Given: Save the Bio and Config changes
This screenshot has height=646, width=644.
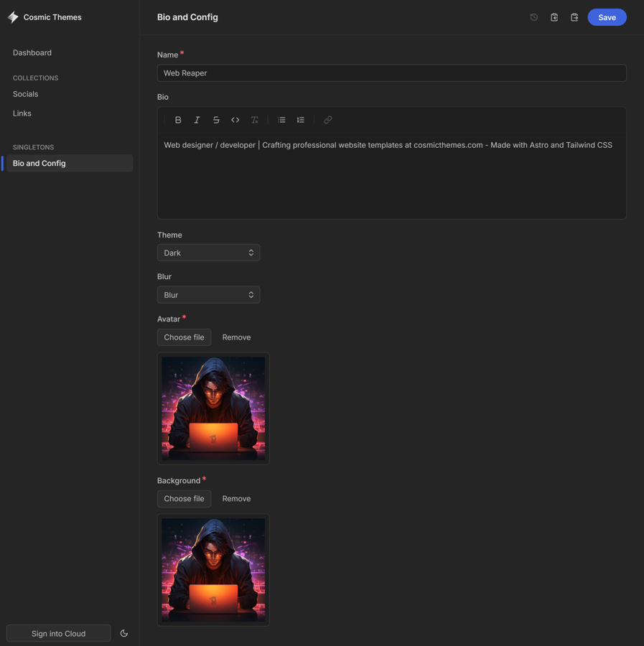Looking at the screenshot, I should tap(607, 17).
